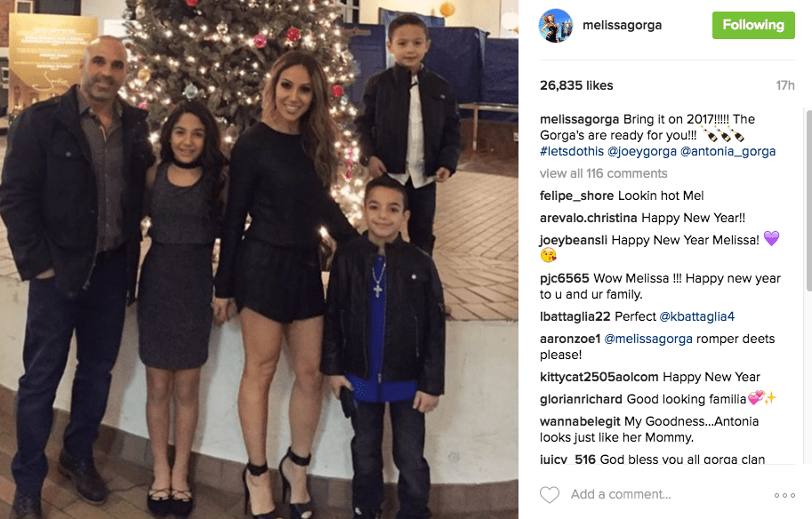Visit joeybeansli commenter profile
This screenshot has width=812, height=519.
pos(574,240)
